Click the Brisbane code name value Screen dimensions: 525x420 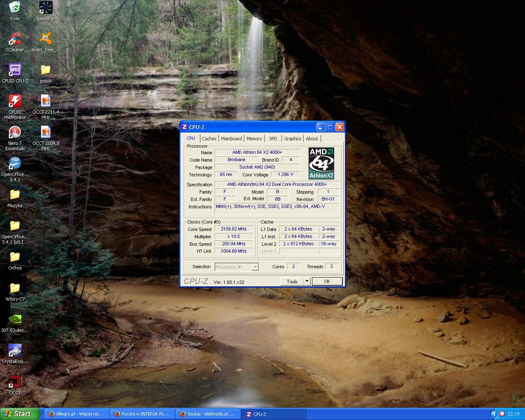[237, 160]
